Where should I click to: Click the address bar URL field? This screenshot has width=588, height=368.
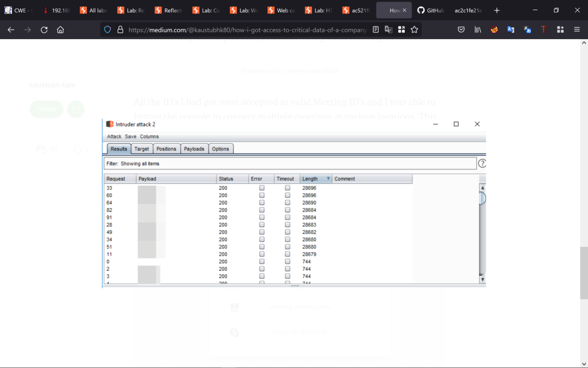click(x=247, y=30)
